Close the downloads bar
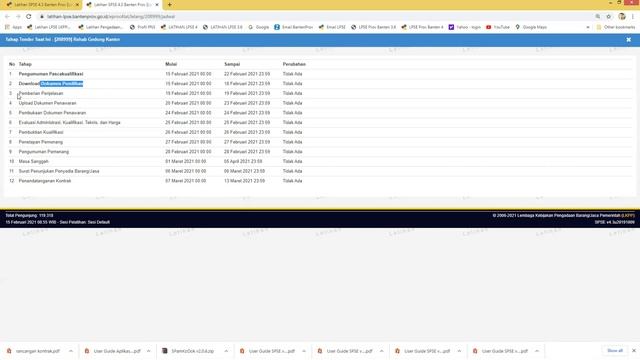 point(634,351)
